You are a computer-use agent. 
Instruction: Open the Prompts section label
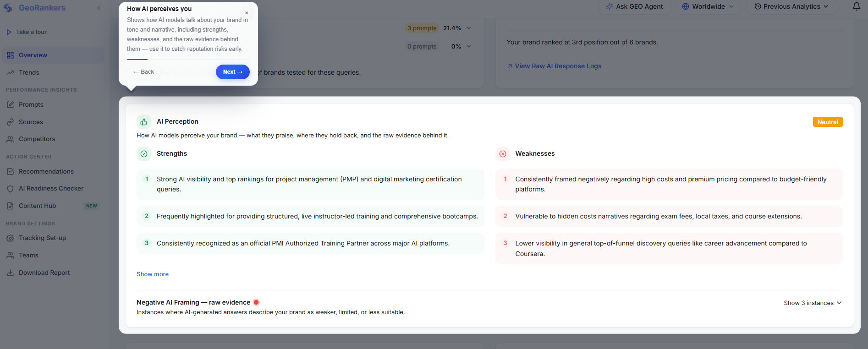pos(31,104)
